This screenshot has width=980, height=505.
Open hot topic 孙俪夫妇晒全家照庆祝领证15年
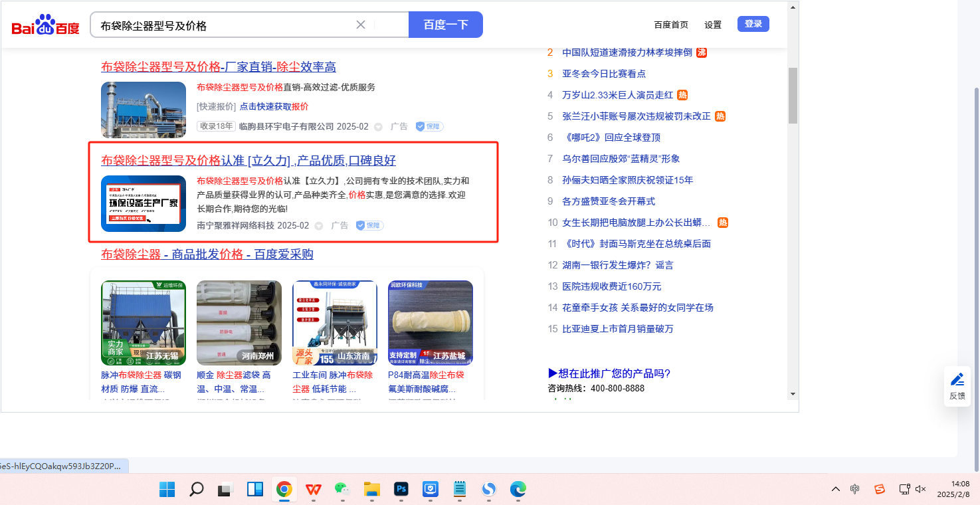click(627, 180)
